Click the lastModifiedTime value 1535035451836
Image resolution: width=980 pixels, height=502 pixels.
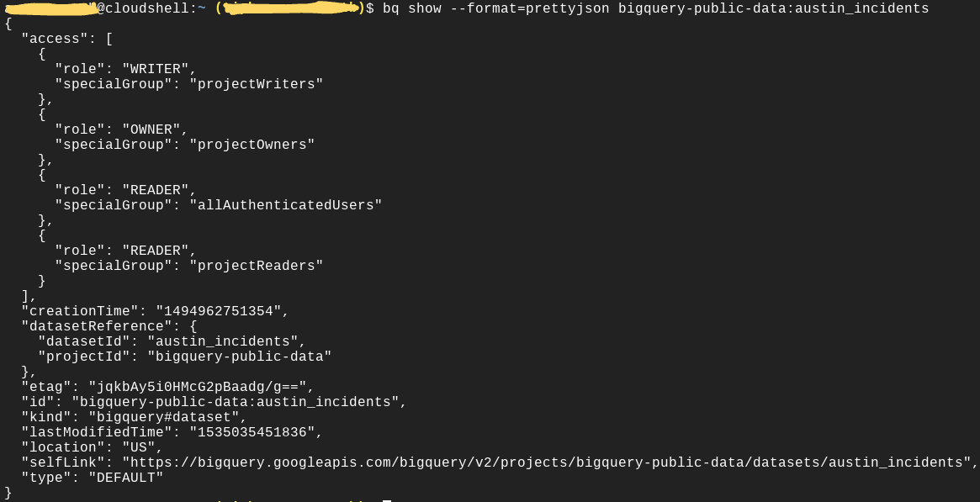click(252, 432)
